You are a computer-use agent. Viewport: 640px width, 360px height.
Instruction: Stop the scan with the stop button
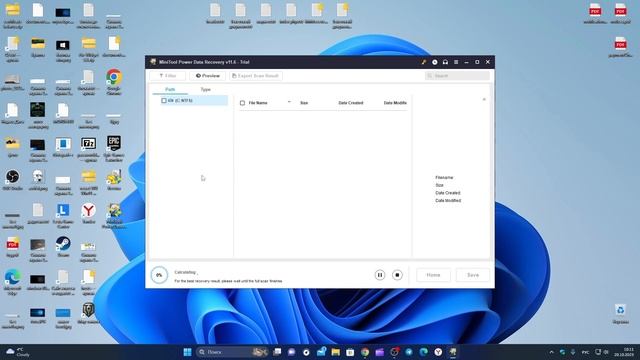click(x=397, y=275)
